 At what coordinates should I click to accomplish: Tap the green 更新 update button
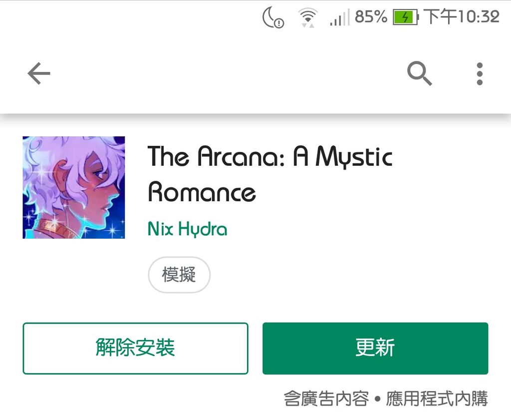[375, 348]
